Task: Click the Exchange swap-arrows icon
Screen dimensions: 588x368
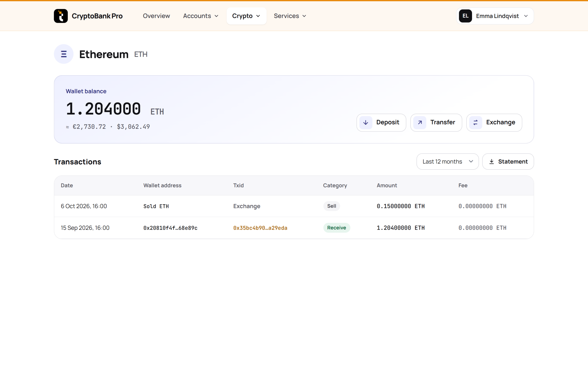Action: pyautogui.click(x=475, y=122)
